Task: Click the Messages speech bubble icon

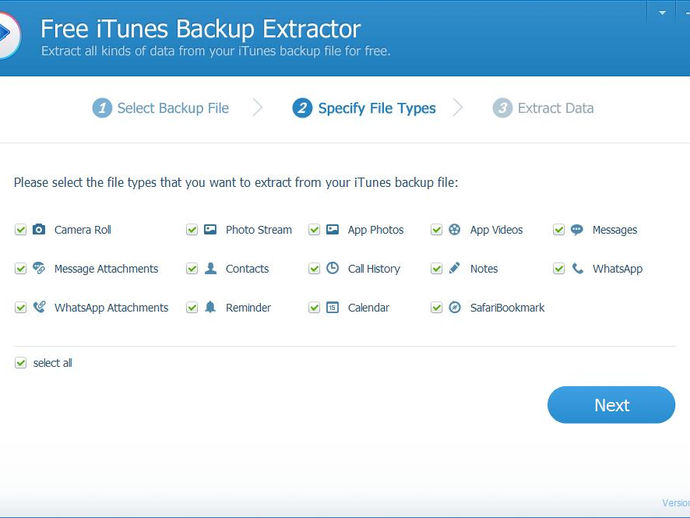Action: (x=577, y=229)
